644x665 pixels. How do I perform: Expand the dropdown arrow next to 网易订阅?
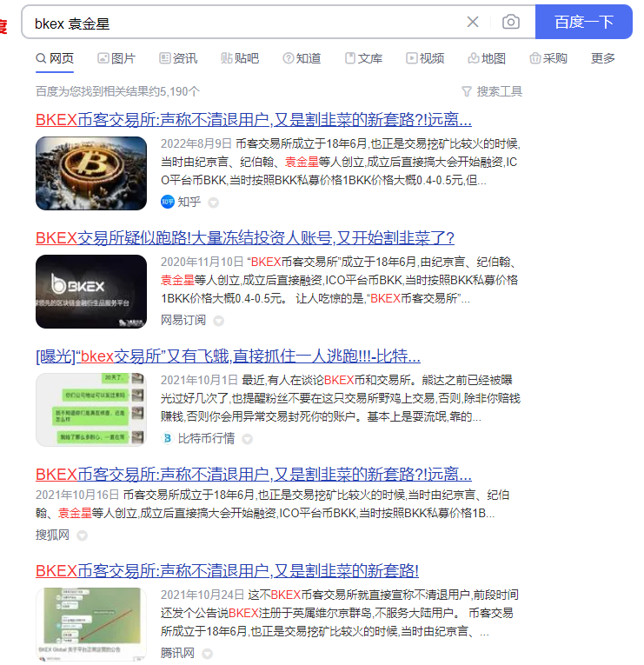click(x=218, y=321)
